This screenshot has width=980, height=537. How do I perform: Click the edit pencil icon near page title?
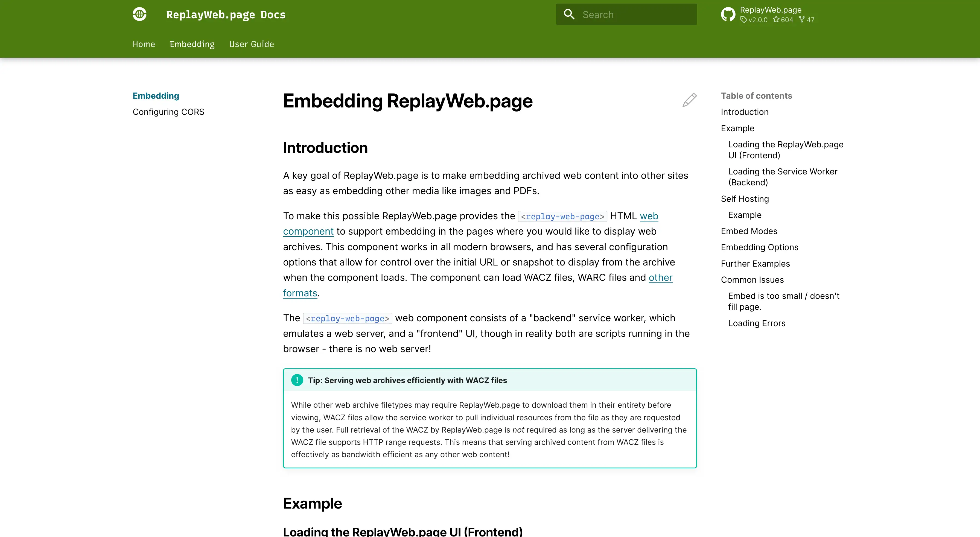[x=690, y=100]
